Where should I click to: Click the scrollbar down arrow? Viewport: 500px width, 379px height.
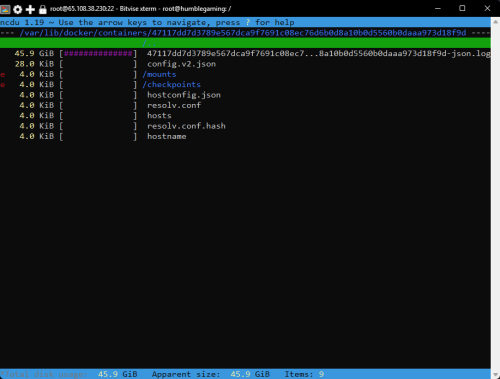pos(495,374)
